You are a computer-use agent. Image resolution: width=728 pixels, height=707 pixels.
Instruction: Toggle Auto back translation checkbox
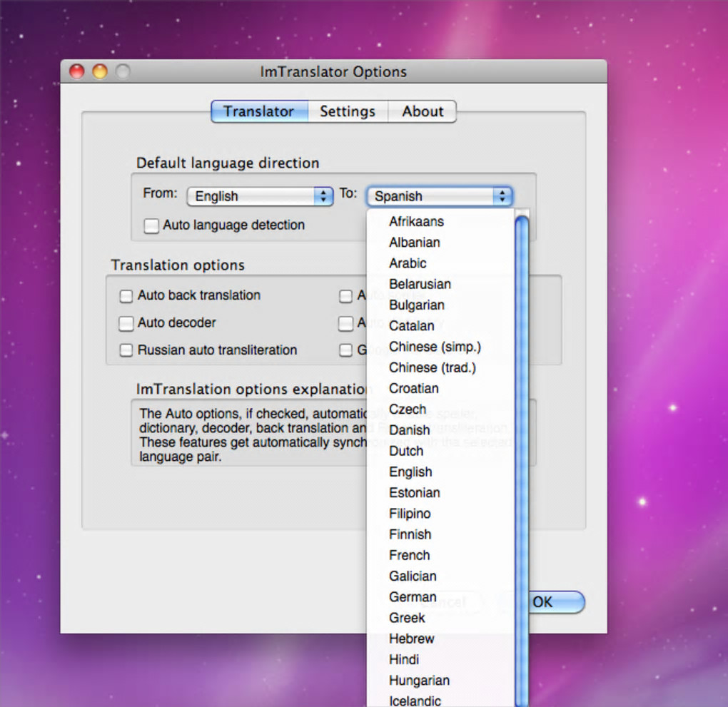pos(126,296)
